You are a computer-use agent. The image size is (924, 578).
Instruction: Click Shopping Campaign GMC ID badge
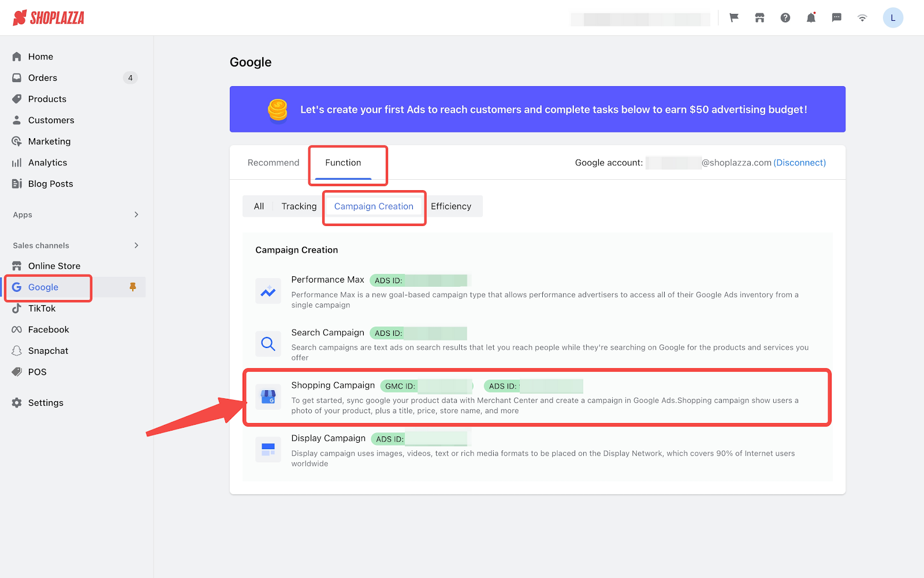426,386
